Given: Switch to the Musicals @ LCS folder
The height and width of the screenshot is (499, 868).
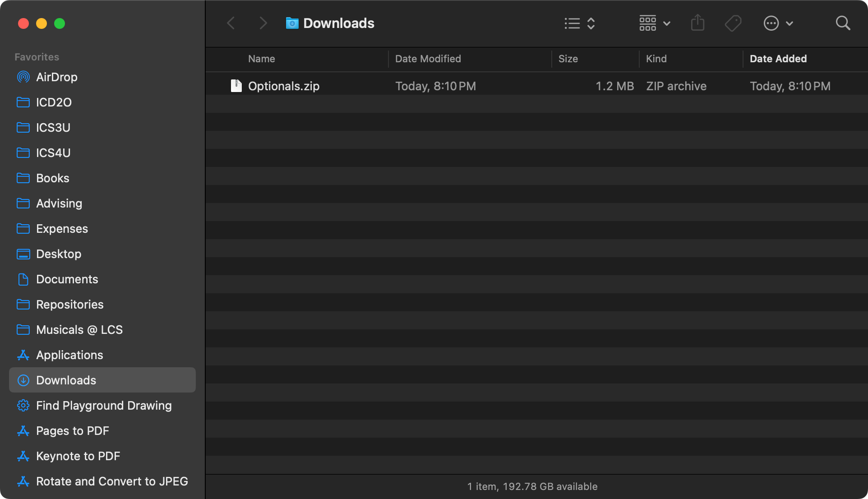Looking at the screenshot, I should pyautogui.click(x=79, y=330).
